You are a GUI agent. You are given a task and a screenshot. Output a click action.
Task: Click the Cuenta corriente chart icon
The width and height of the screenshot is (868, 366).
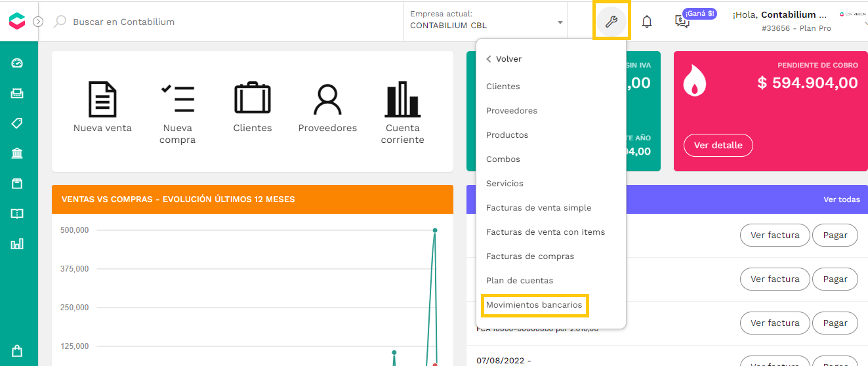point(402,99)
